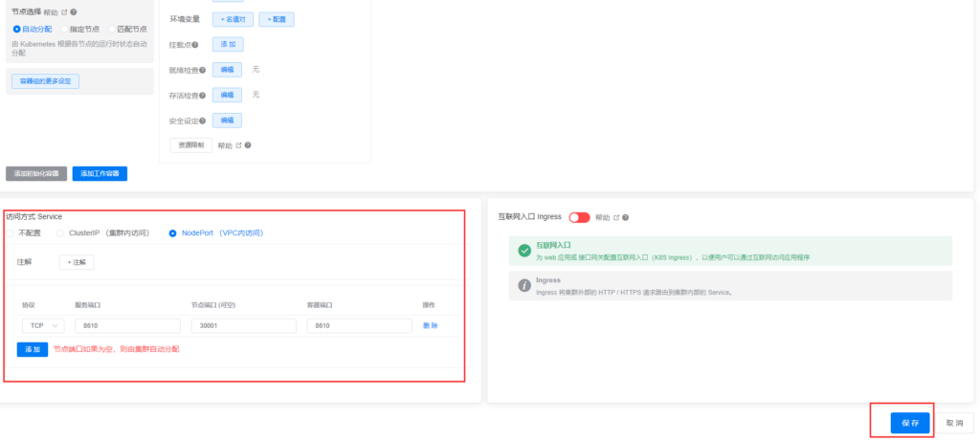Click question mark icon beside 挂载点
This screenshot has height=442, width=980.
[195, 44]
